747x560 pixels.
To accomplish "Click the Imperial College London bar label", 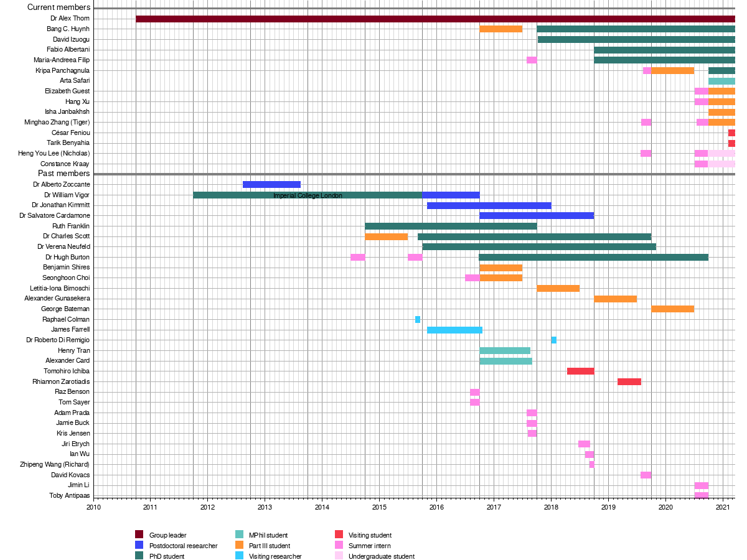I will 308,195.
